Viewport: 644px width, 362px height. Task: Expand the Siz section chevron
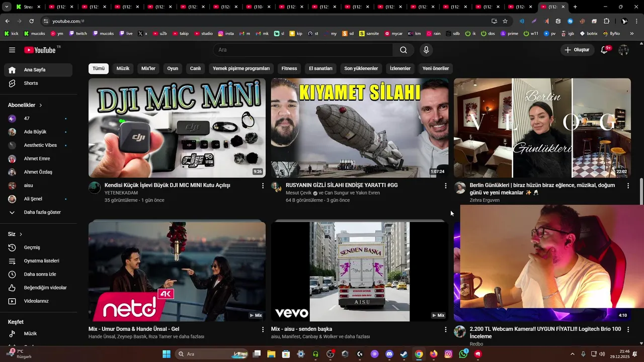click(x=21, y=234)
